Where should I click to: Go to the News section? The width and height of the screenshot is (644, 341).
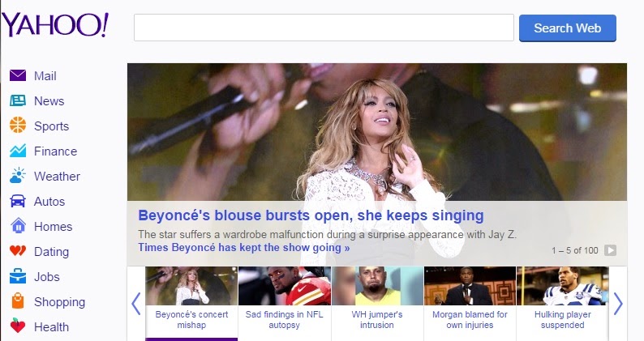click(x=49, y=101)
